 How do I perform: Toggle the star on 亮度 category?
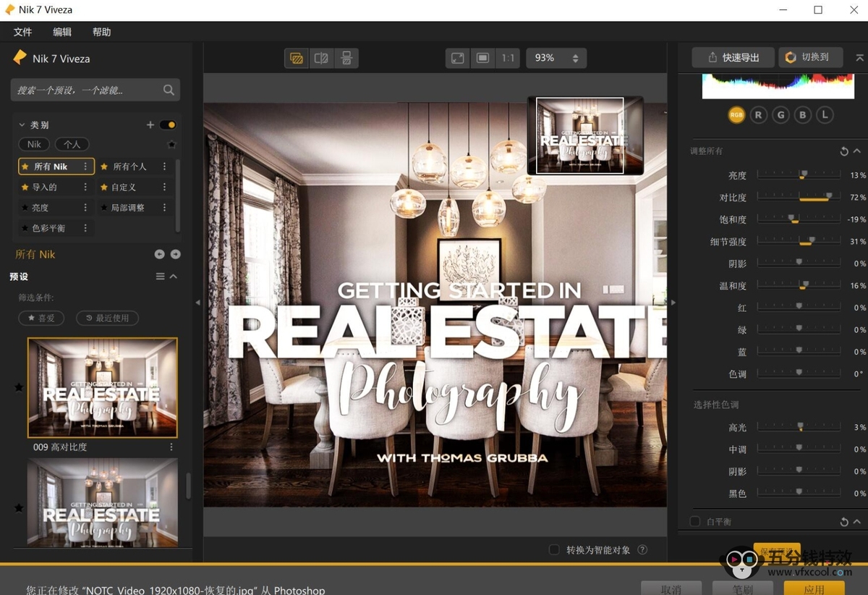point(25,208)
